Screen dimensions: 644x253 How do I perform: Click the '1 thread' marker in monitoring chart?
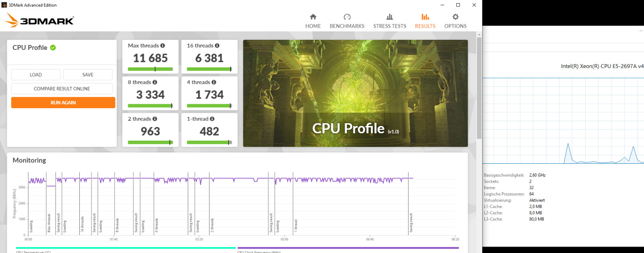pyautogui.click(x=296, y=226)
